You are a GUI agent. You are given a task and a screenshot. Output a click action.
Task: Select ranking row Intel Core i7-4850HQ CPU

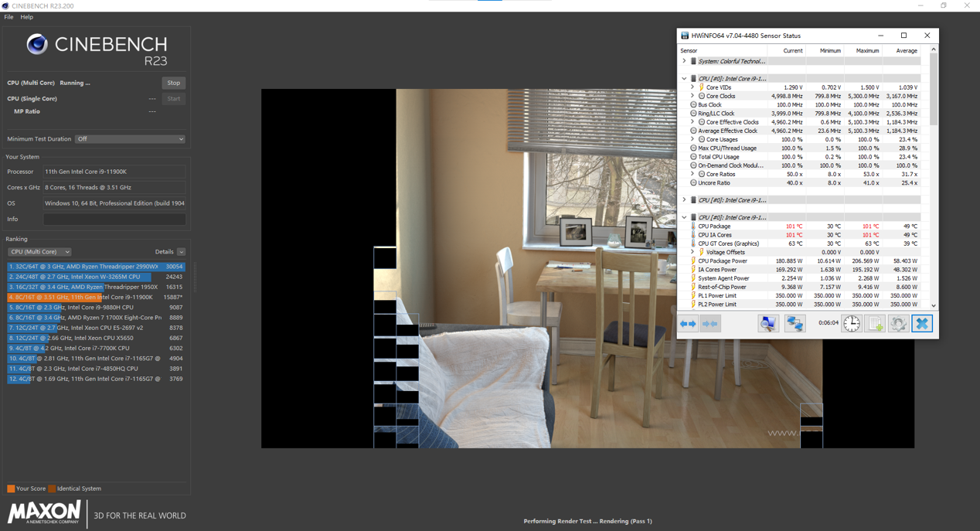(96, 369)
